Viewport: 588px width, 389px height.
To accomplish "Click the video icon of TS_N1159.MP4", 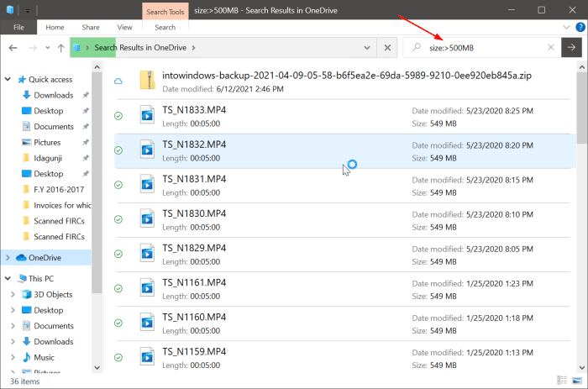I will (147, 356).
